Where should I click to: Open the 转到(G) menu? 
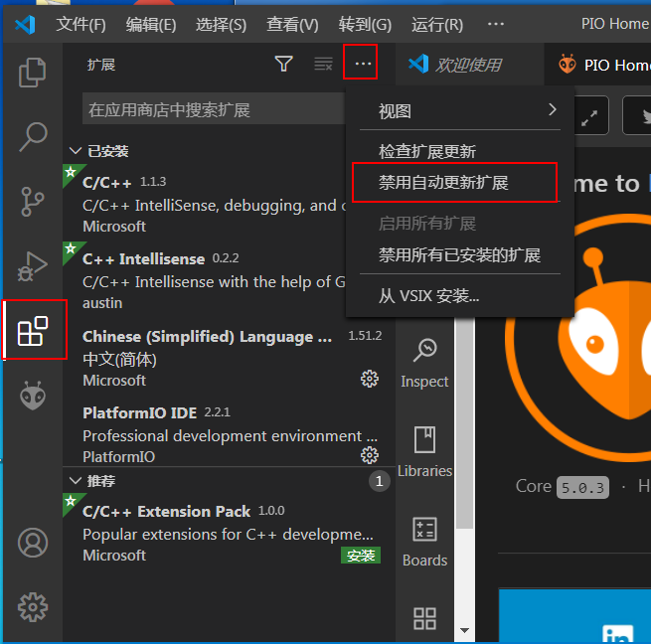click(x=365, y=25)
